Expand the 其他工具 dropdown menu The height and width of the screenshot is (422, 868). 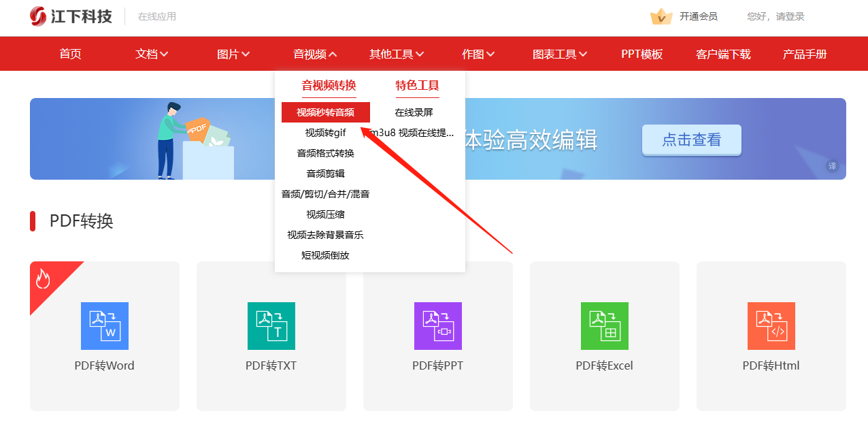397,54
